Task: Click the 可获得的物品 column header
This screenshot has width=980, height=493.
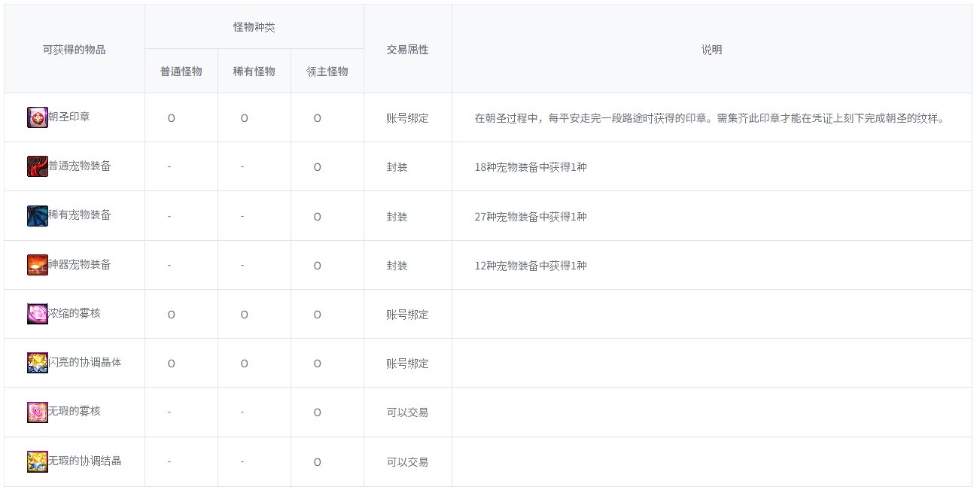Action: click(75, 50)
